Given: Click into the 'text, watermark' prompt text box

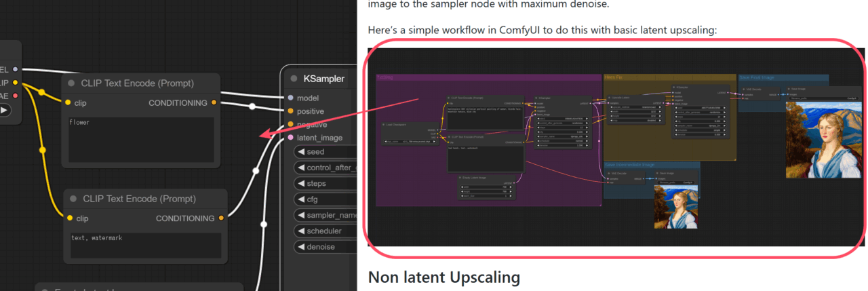Looking at the screenshot, I should pyautogui.click(x=146, y=245).
